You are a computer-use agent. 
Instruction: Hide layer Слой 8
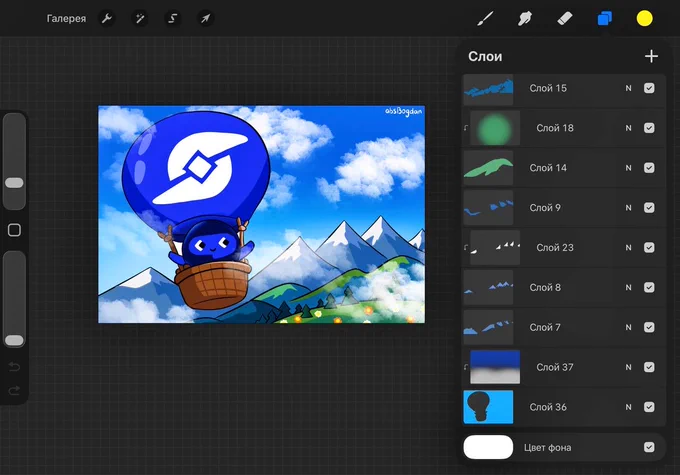tap(649, 287)
